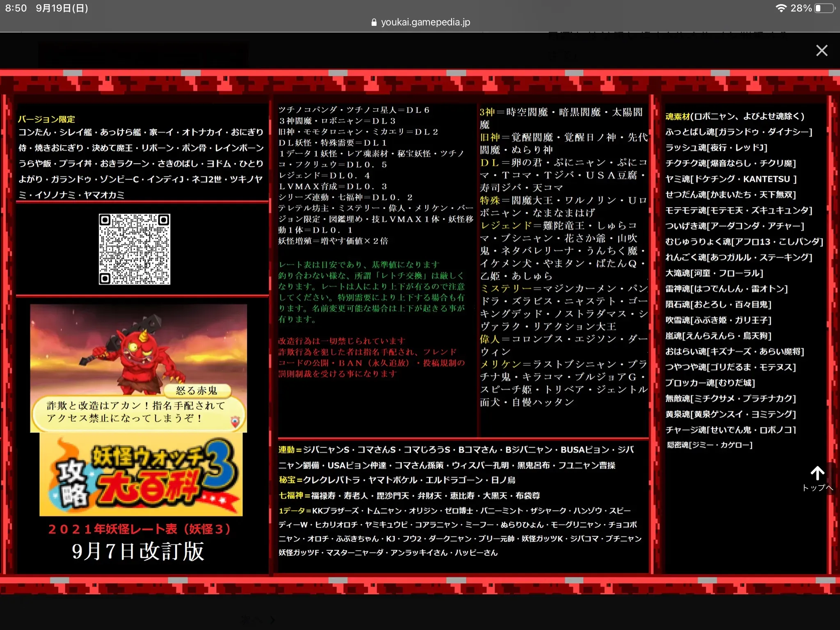Tap the 秘宝 yellow label

click(x=287, y=480)
